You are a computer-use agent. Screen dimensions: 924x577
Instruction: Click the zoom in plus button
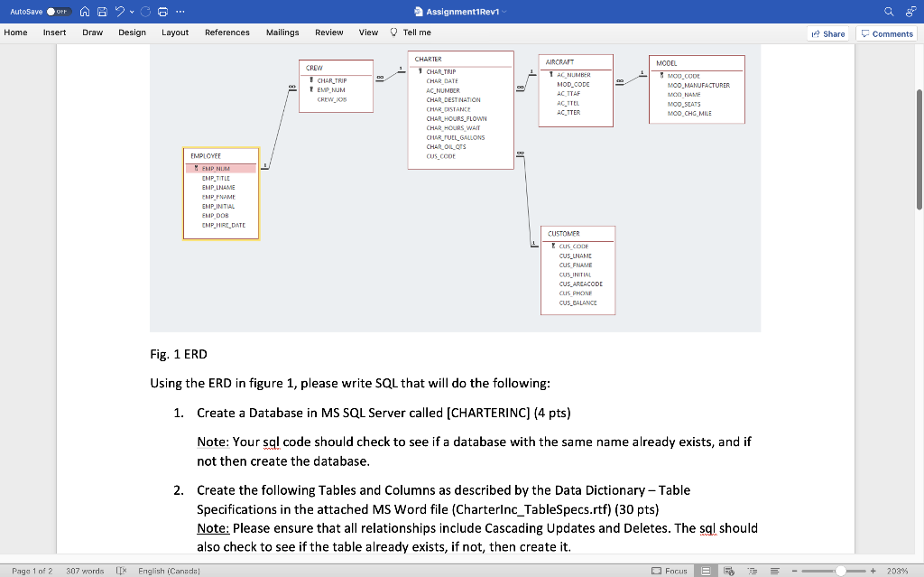click(x=873, y=571)
